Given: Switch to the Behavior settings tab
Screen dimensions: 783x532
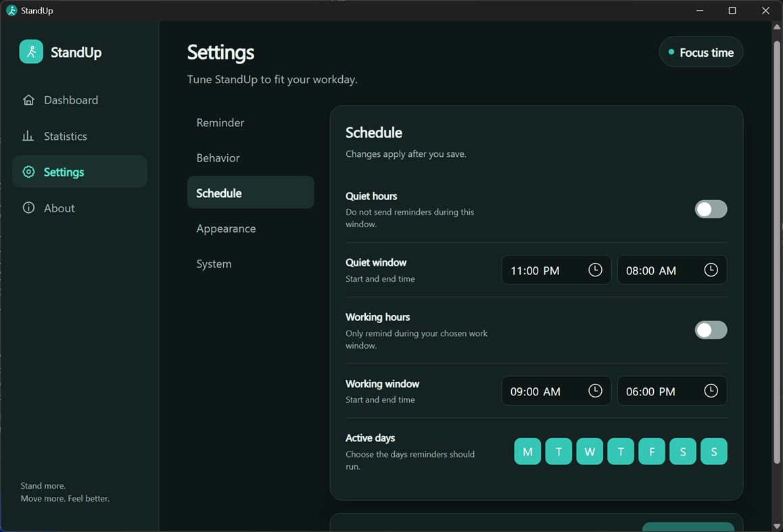Looking at the screenshot, I should coord(251,158).
